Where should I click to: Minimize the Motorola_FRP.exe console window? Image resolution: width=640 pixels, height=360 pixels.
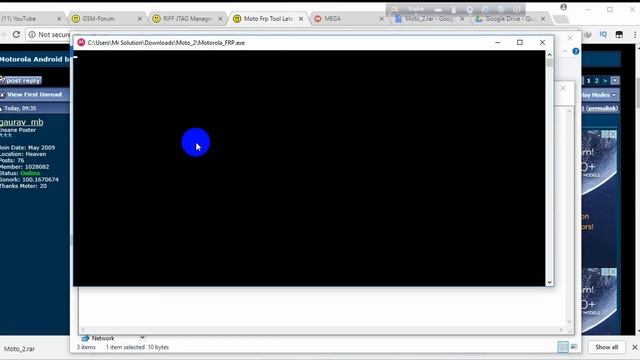click(498, 42)
